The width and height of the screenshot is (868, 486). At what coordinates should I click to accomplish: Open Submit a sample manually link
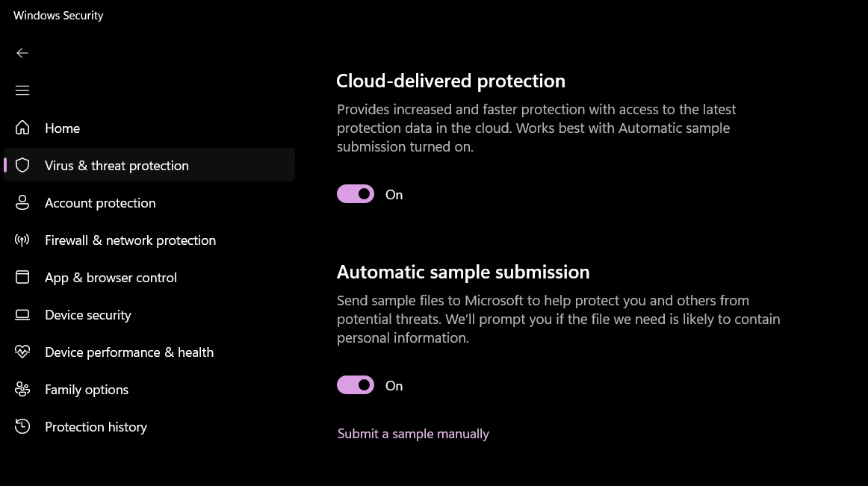coord(413,433)
